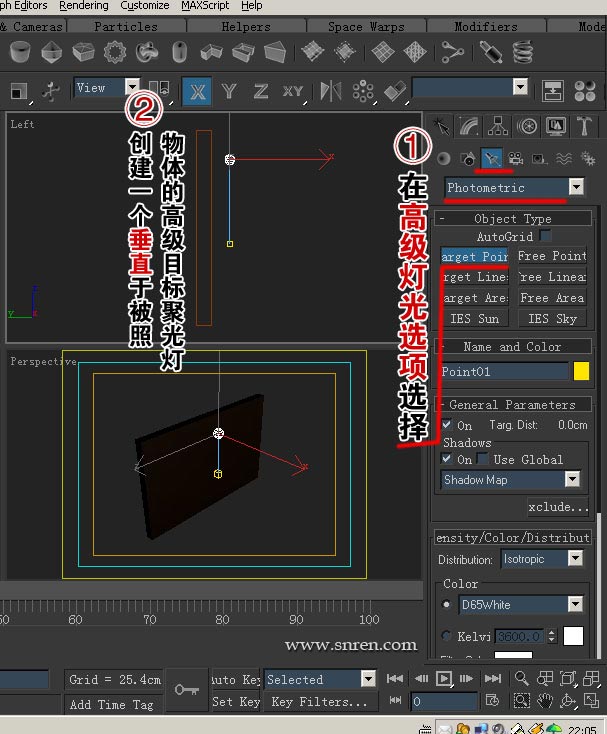Click the Mirror tool in toolbar
Image resolution: width=607 pixels, height=734 pixels.
pyautogui.click(x=331, y=91)
